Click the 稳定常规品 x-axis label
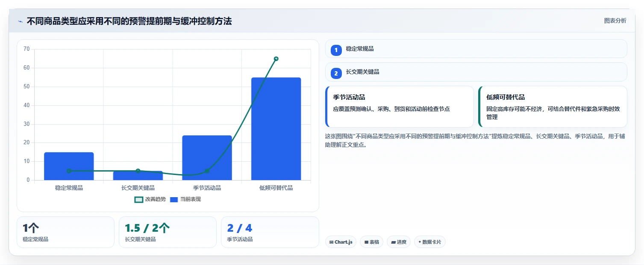 click(69, 188)
